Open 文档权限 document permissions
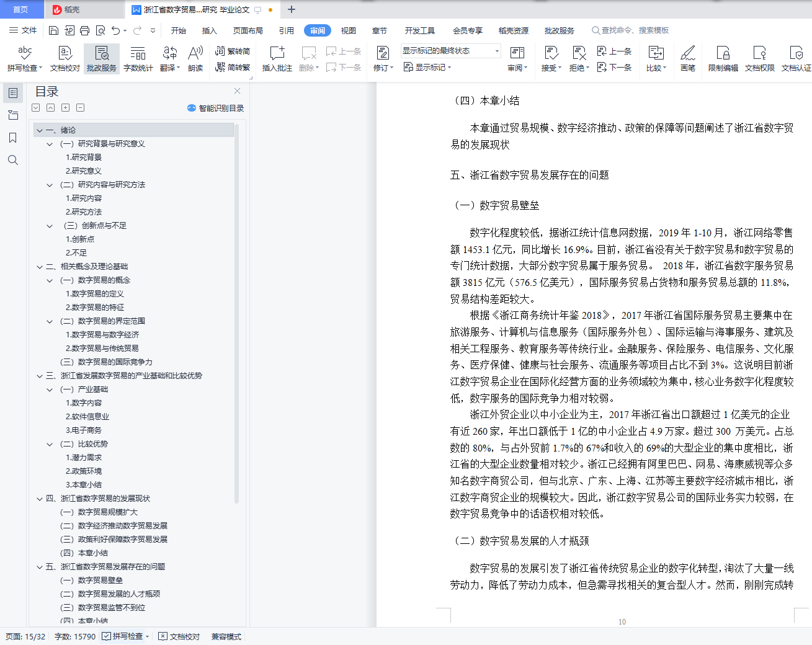The height and width of the screenshot is (645, 812). (759, 59)
